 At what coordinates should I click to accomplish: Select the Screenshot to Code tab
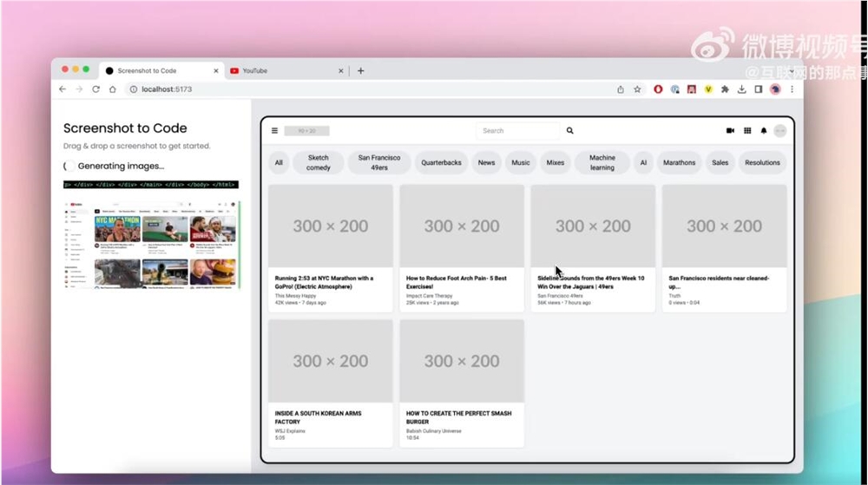point(162,71)
